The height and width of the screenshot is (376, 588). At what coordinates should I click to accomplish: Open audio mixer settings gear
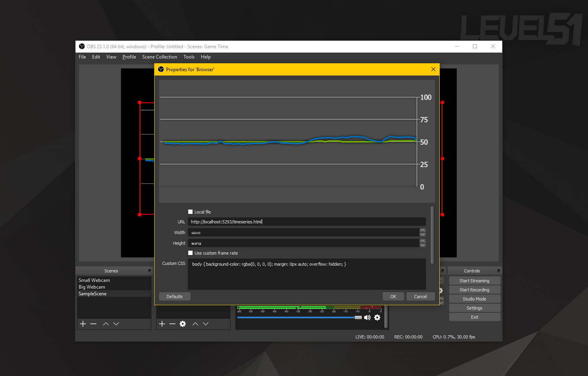point(377,317)
